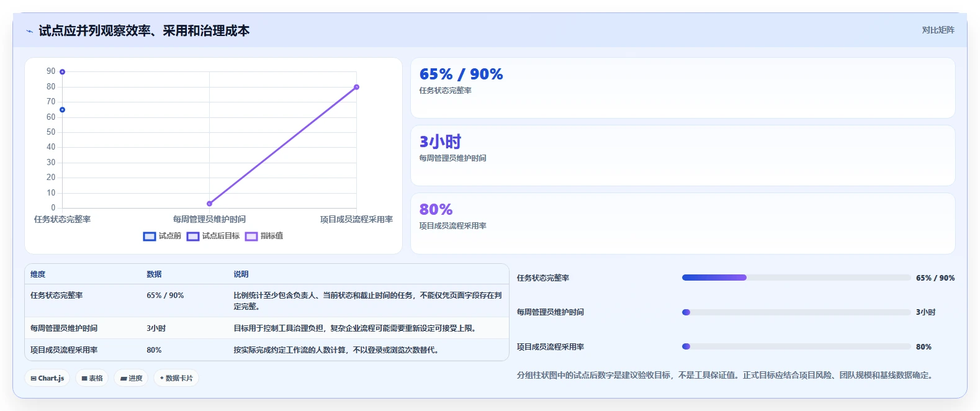Click the purple data point at value 80

click(356, 87)
